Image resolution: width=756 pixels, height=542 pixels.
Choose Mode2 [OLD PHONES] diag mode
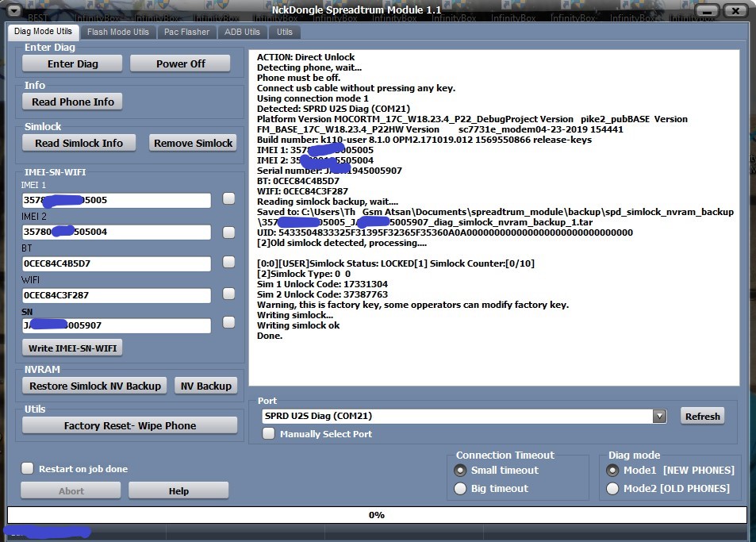click(x=612, y=489)
